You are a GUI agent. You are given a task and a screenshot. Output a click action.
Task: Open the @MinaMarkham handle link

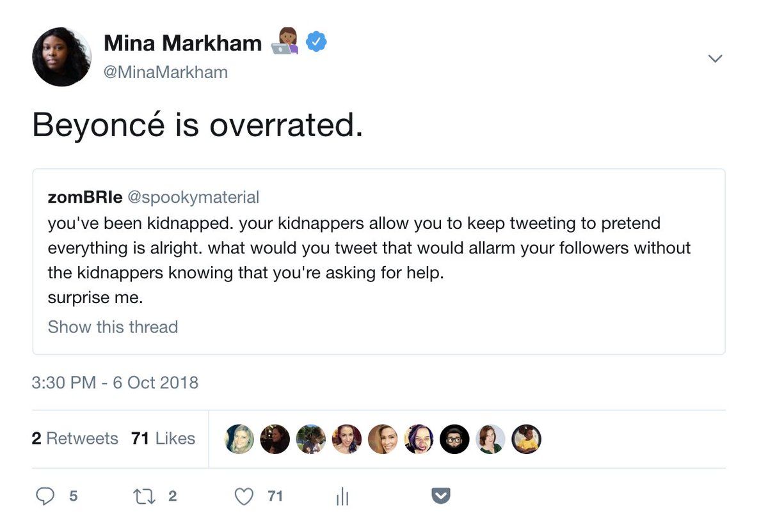(x=166, y=72)
